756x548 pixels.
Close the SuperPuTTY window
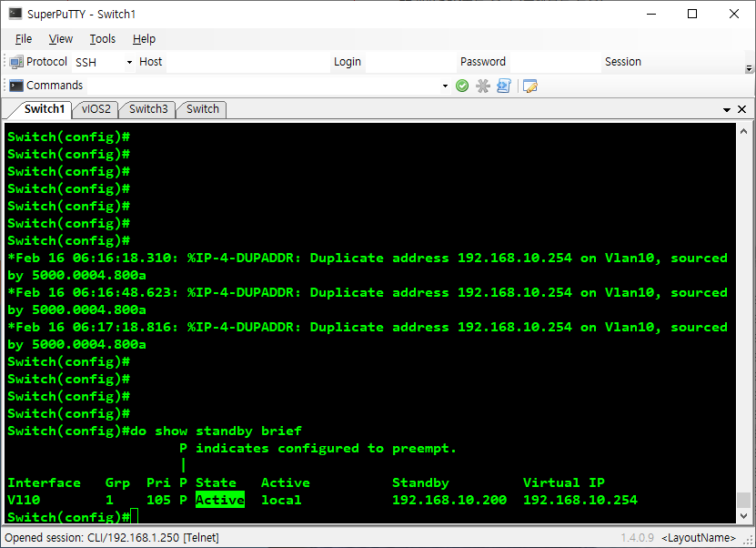point(734,14)
